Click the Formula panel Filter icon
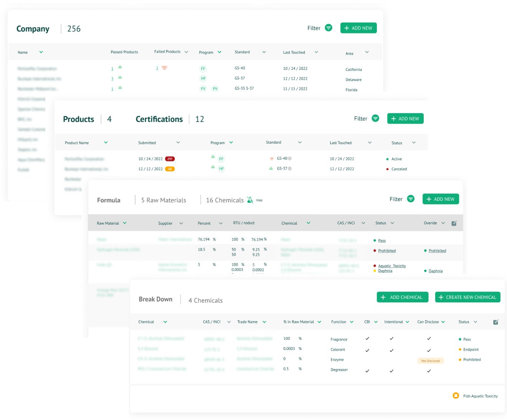The width and height of the screenshot is (507, 420). click(411, 199)
